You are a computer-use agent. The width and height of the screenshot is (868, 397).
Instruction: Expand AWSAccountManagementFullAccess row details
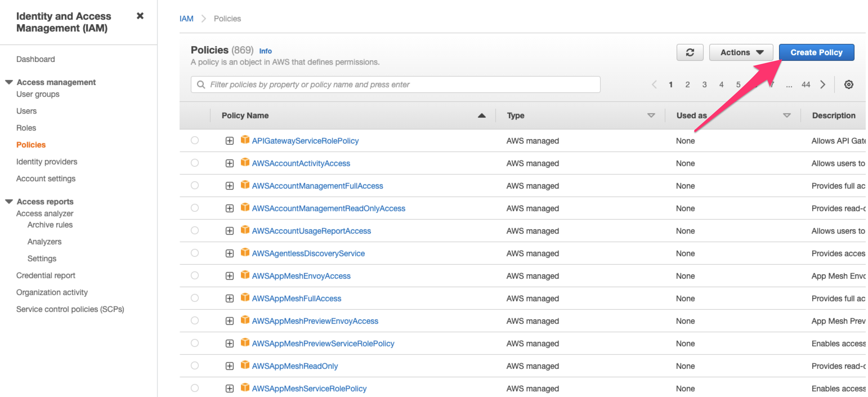(x=229, y=186)
